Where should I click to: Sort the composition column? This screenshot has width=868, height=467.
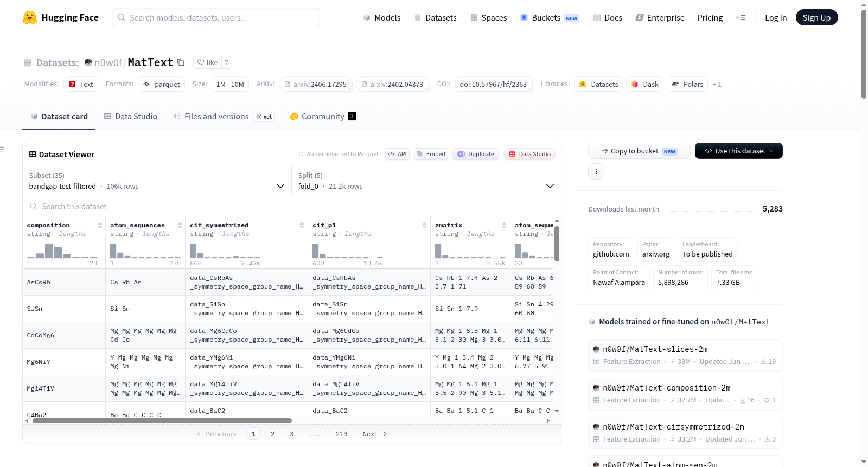(x=100, y=225)
